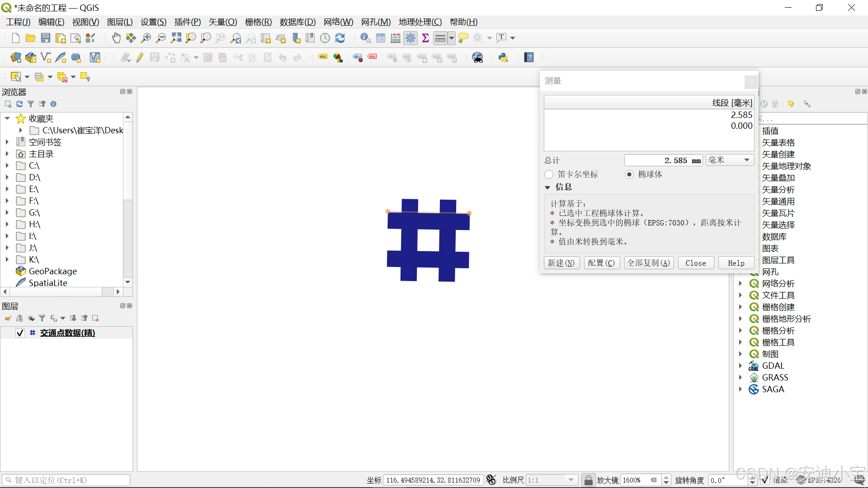Screen dimensions: 868x488
Task: Click the Zoom Full extent icon
Action: click(176, 38)
